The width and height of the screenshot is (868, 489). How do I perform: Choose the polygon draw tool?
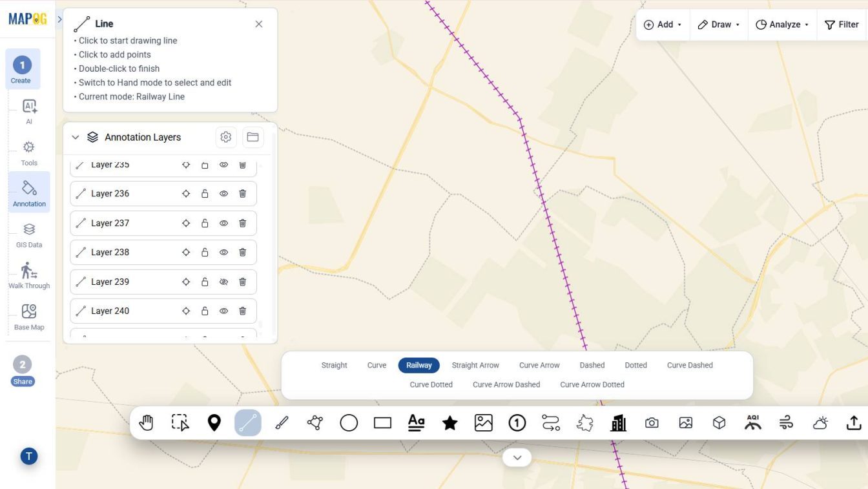point(315,423)
